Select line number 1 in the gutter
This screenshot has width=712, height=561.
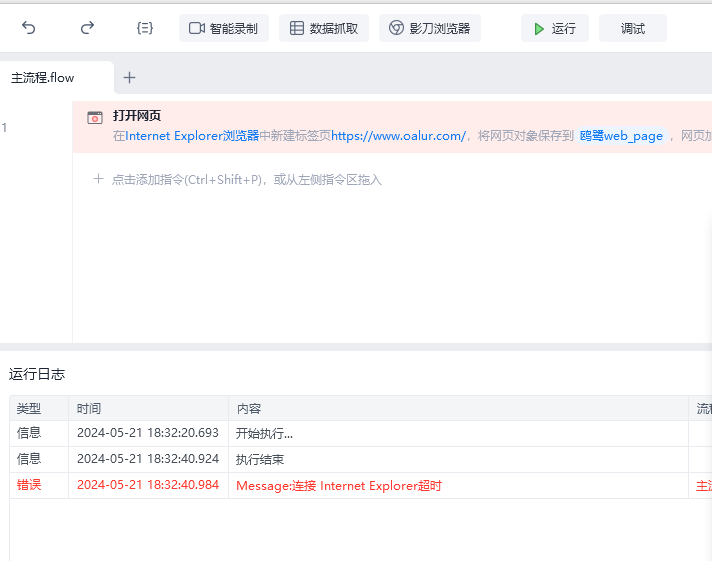[x=5, y=127]
